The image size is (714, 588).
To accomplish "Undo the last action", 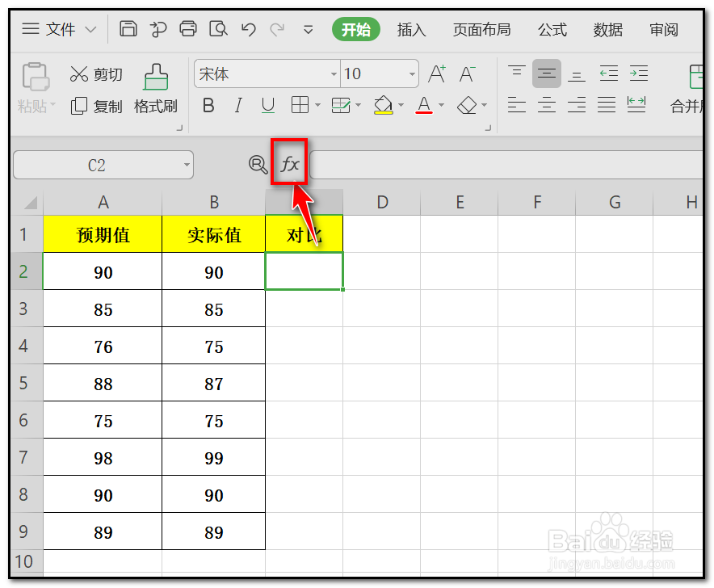I will pos(249,30).
